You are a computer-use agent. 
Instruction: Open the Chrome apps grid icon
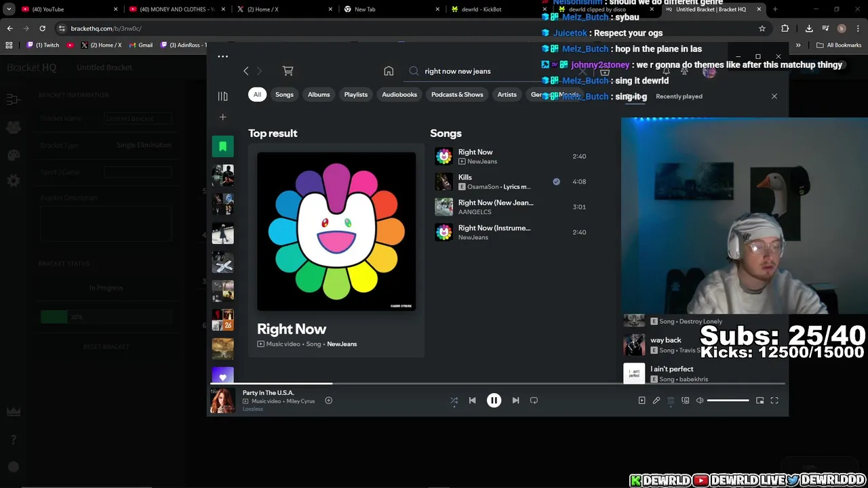pyautogui.click(x=9, y=45)
